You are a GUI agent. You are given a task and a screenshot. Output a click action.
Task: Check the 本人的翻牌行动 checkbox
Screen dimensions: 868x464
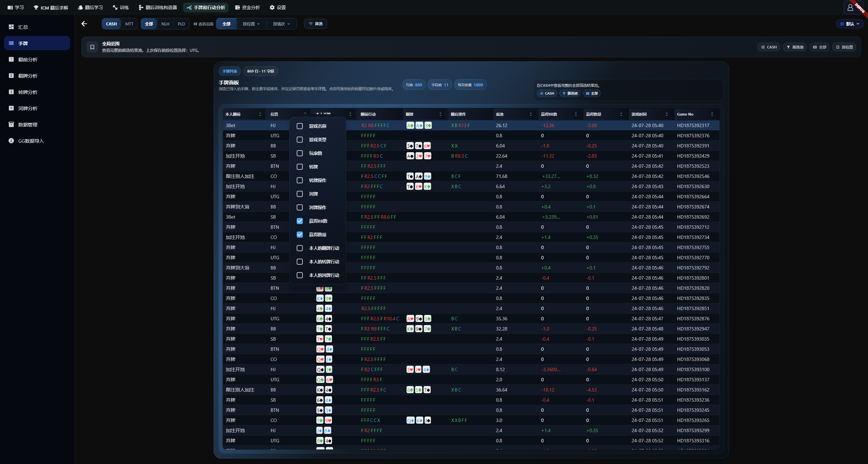point(300,248)
